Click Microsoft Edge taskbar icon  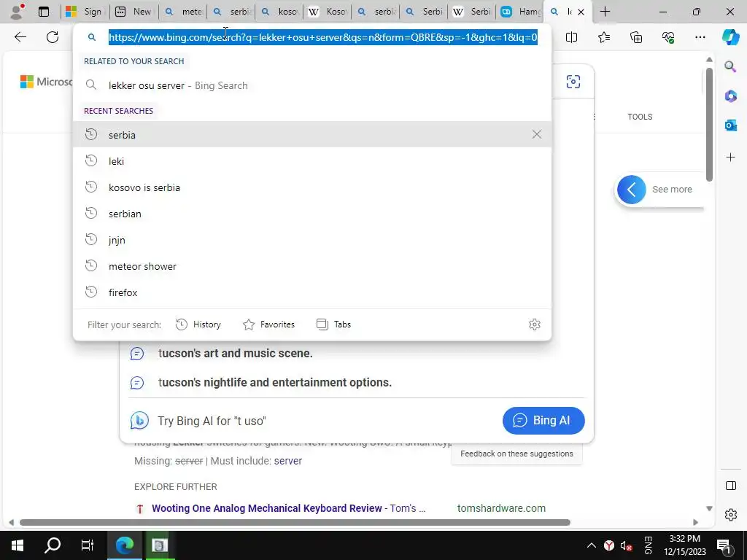[125, 545]
